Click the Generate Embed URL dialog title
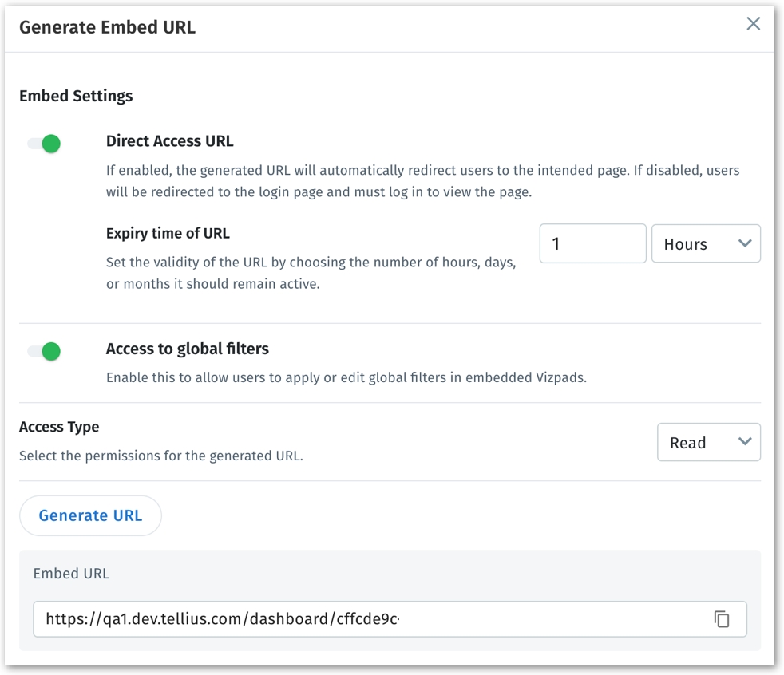 [107, 27]
